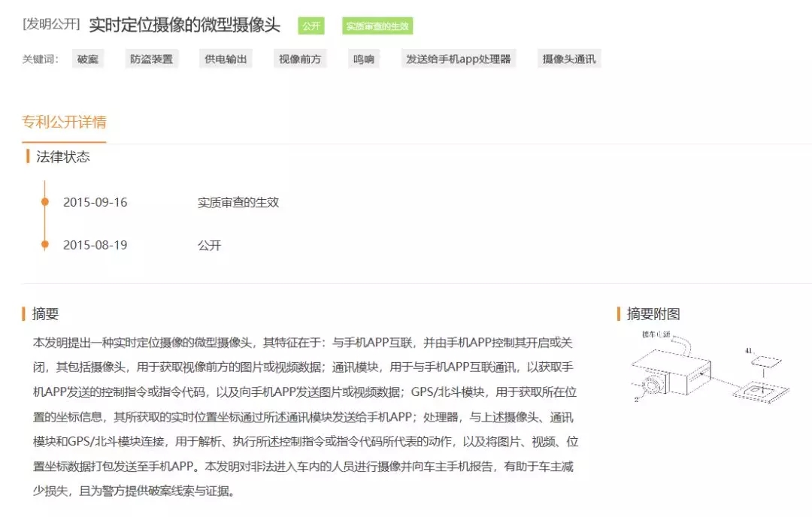The width and height of the screenshot is (812, 517).
Task: Click the orange timeline dot for 2015-09-16
Action: point(45,202)
